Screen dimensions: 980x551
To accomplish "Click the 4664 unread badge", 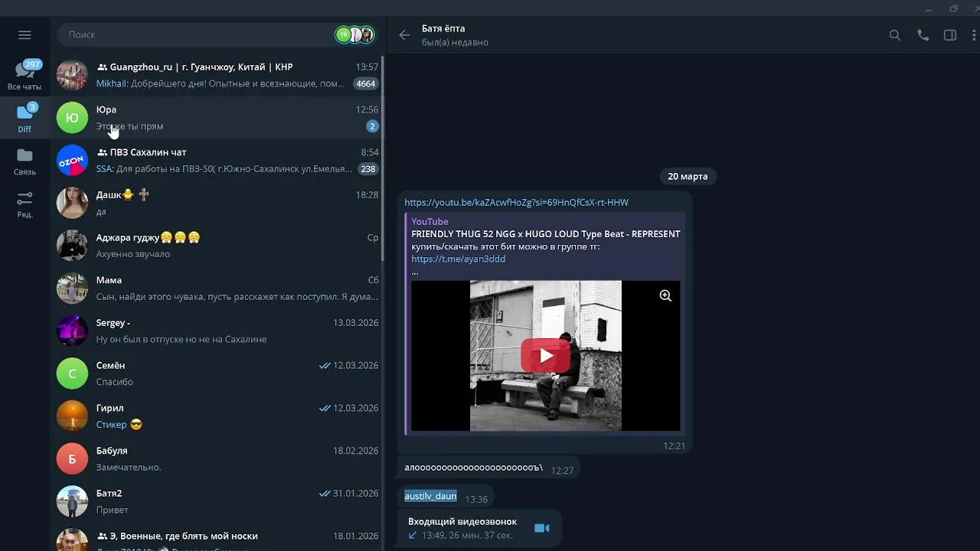I will pyautogui.click(x=366, y=83).
